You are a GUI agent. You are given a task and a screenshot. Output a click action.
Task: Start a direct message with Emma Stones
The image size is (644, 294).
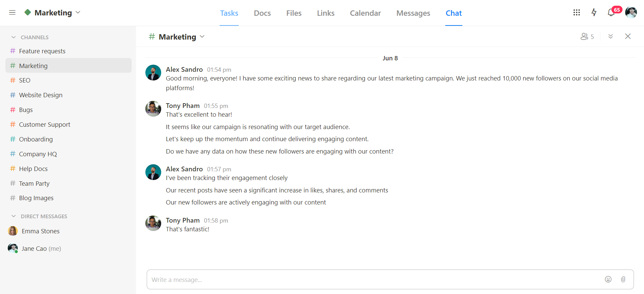[40, 231]
